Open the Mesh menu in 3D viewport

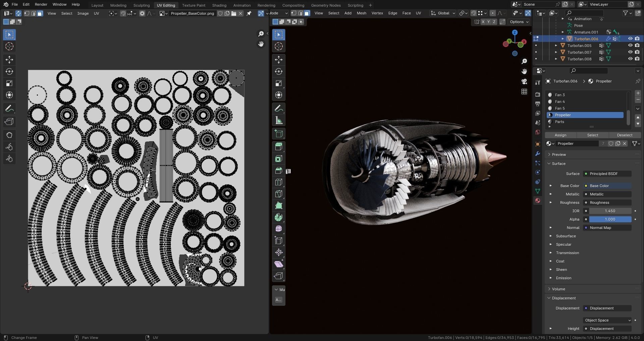[x=361, y=13]
